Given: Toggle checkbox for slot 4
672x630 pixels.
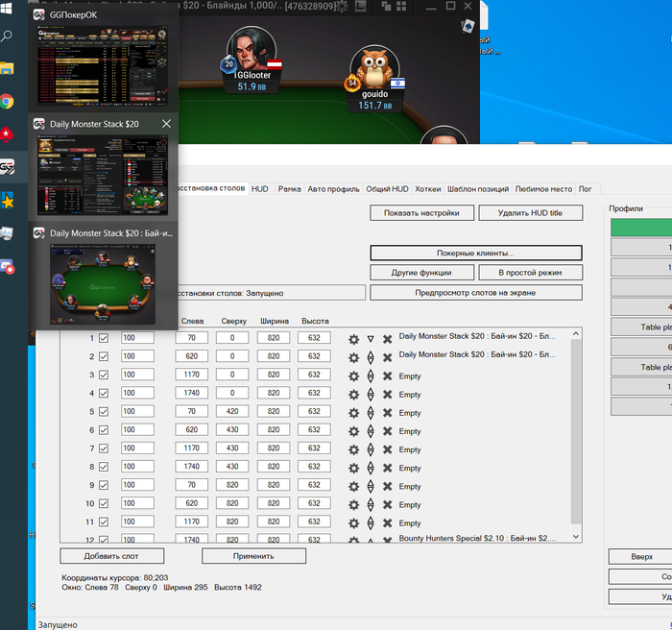Looking at the screenshot, I should (104, 393).
